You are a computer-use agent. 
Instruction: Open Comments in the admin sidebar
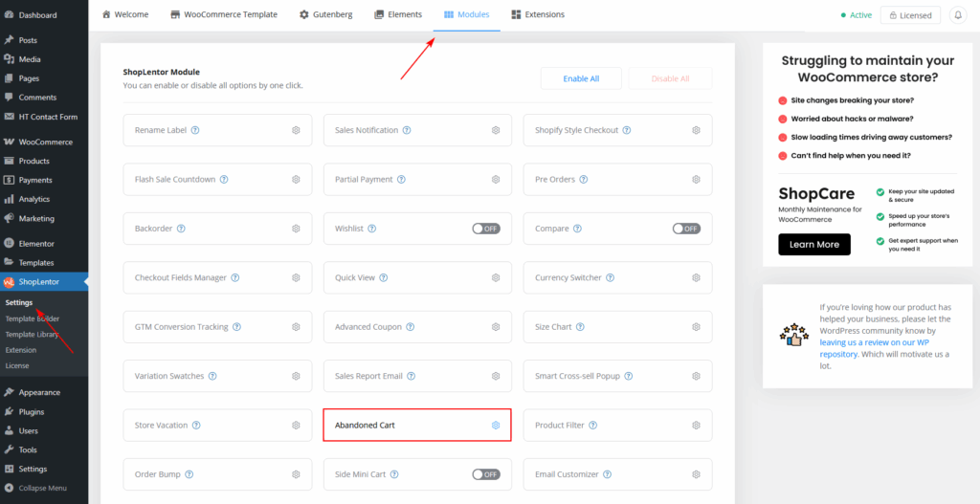[x=44, y=98]
